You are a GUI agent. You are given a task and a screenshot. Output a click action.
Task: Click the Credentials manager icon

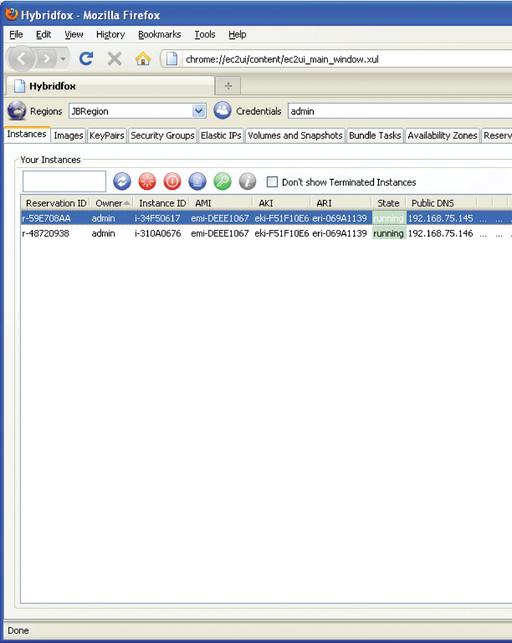[222, 111]
